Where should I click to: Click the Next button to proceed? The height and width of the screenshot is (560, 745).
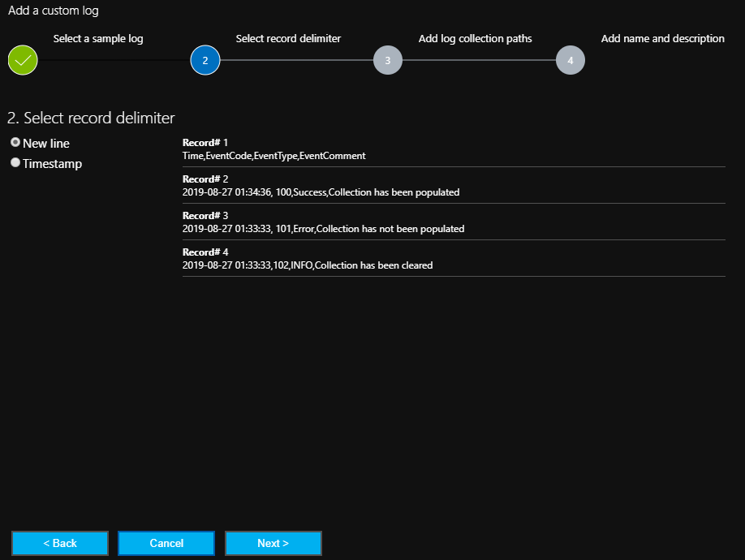tap(273, 543)
